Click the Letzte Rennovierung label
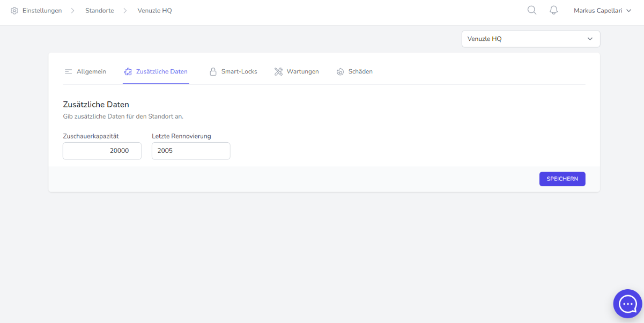Image resolution: width=644 pixels, height=323 pixels. [x=181, y=136]
